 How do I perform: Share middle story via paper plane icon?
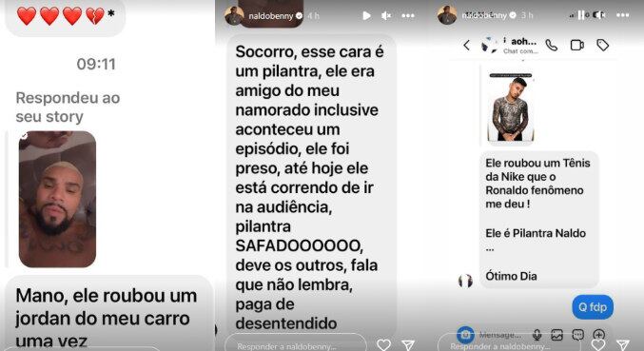click(x=407, y=345)
